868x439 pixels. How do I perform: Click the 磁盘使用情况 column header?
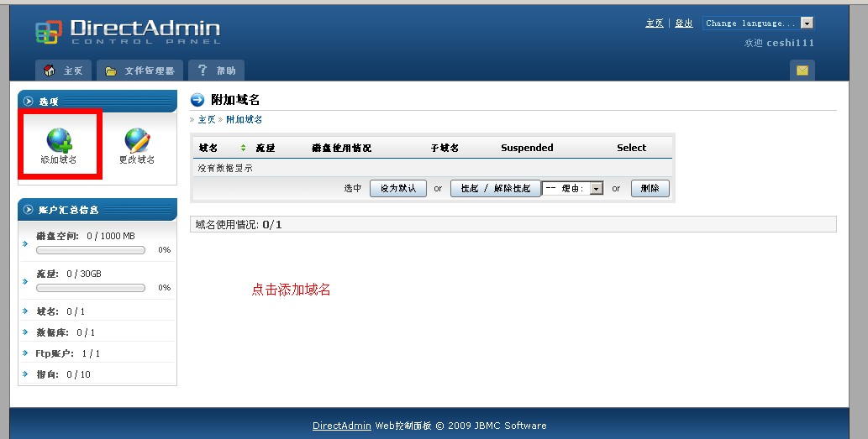click(x=341, y=148)
